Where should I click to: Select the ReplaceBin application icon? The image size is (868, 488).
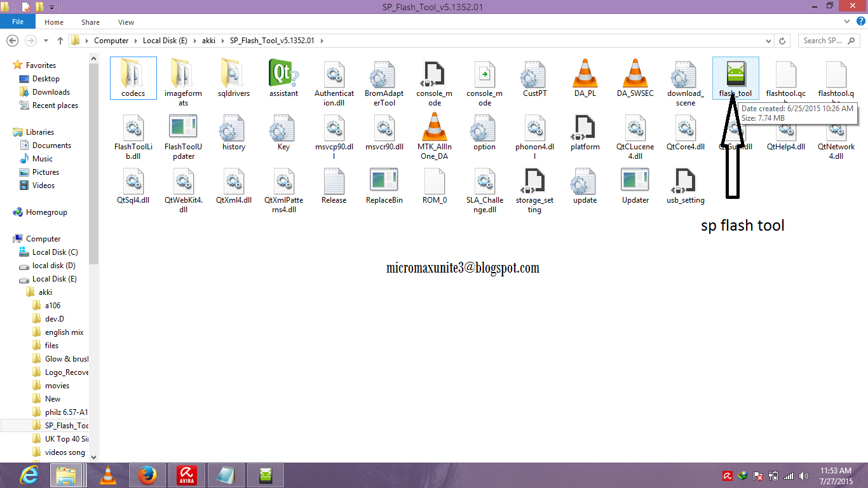384,180
